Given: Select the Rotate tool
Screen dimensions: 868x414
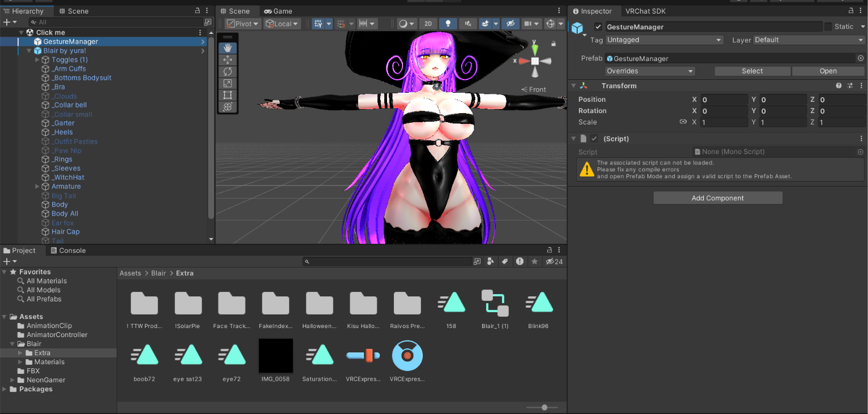Looking at the screenshot, I should coord(227,72).
